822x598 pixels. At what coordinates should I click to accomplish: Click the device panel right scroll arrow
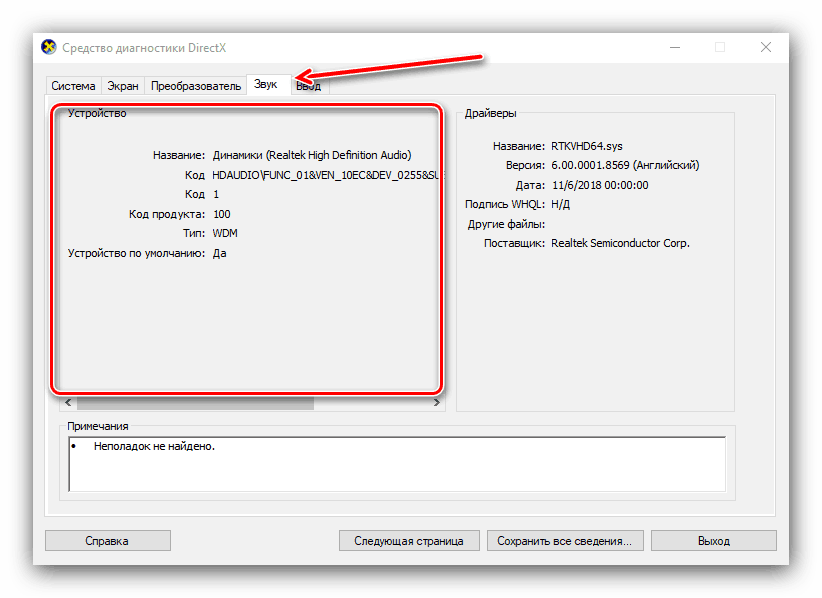pyautogui.click(x=437, y=403)
